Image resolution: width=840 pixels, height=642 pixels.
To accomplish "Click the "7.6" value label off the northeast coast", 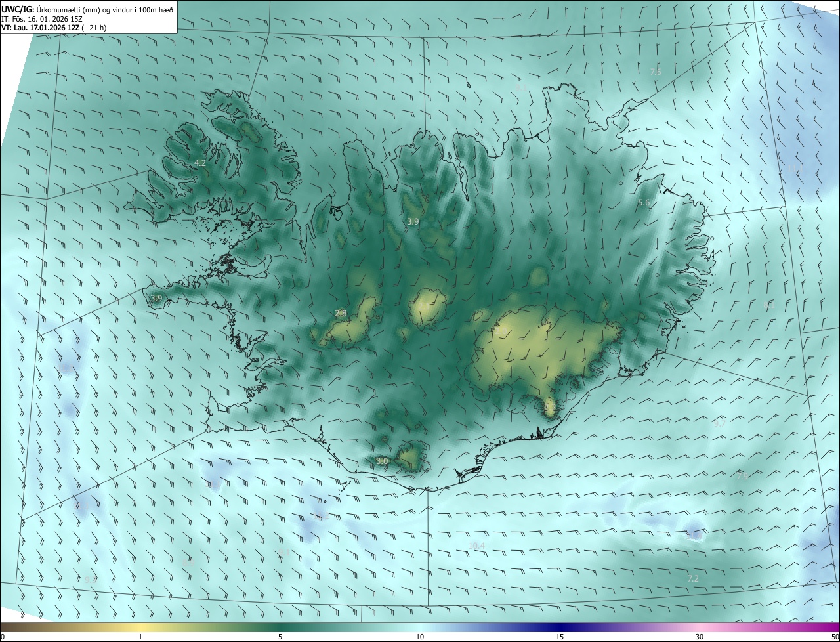I will point(656,72).
